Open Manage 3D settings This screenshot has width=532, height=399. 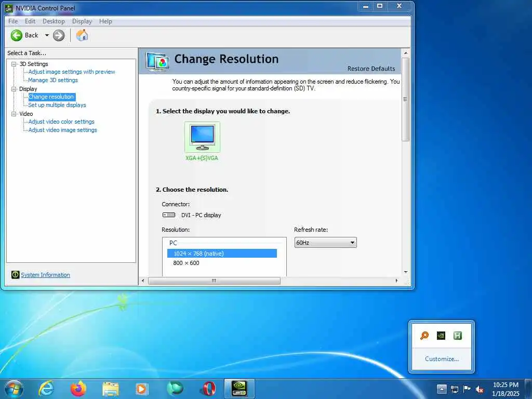click(x=53, y=80)
